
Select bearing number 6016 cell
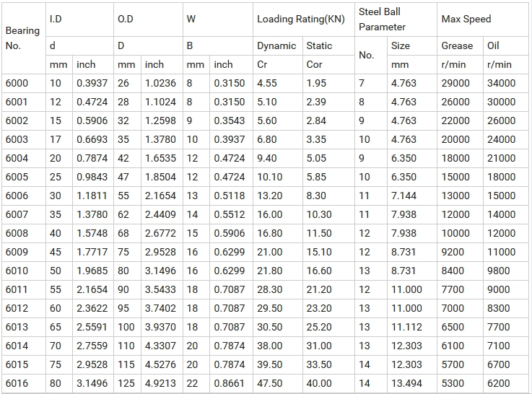point(24,383)
